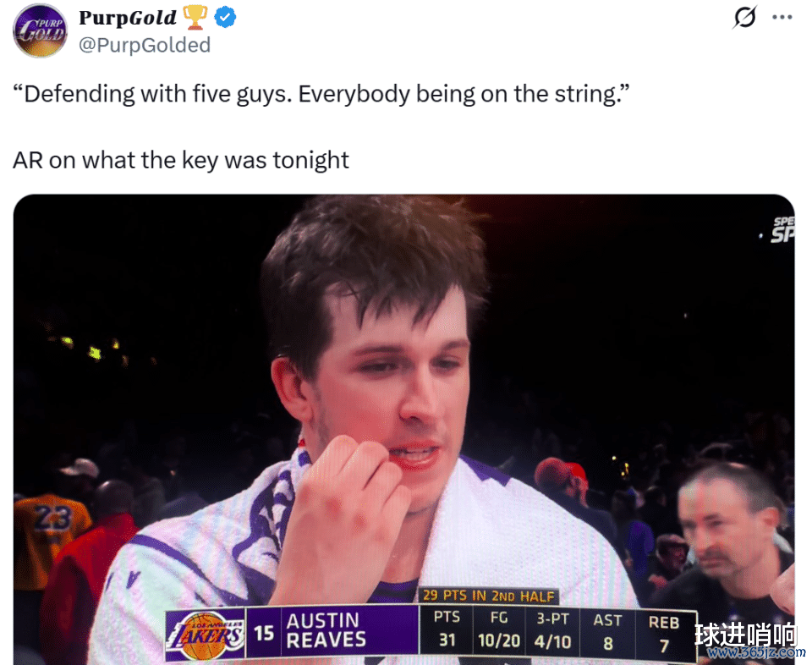Click the blue verified badge
The image size is (812, 665).
click(225, 18)
